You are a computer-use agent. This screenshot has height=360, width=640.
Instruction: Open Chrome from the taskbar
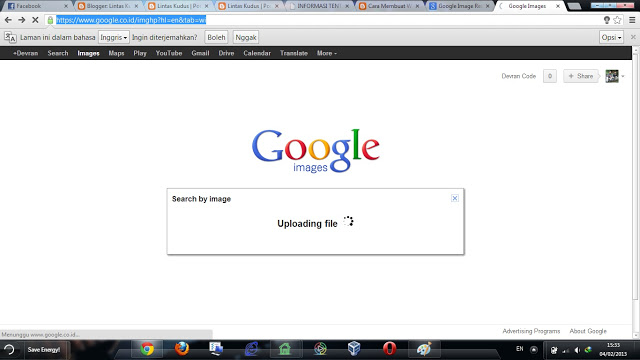click(x=147, y=349)
